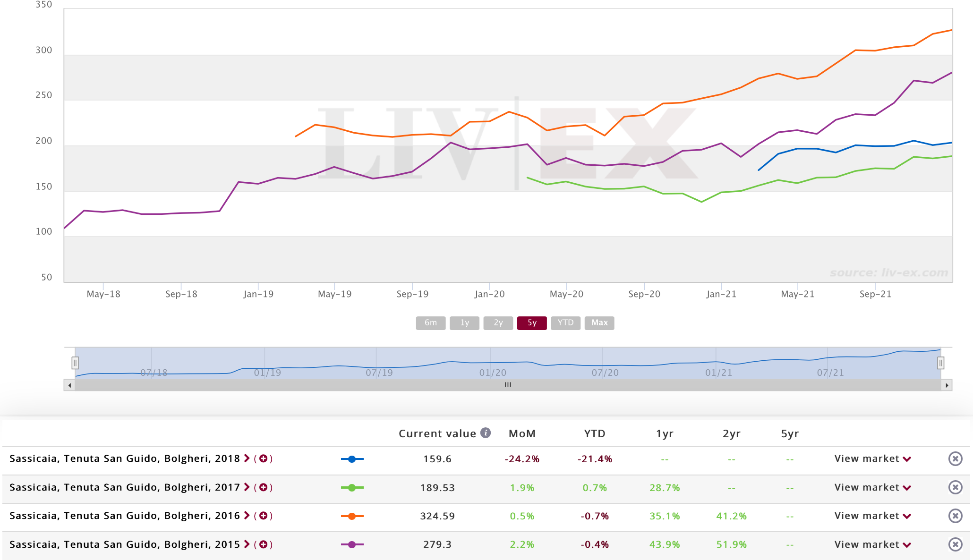Click the navigator scroll left arrow

pyautogui.click(x=69, y=385)
